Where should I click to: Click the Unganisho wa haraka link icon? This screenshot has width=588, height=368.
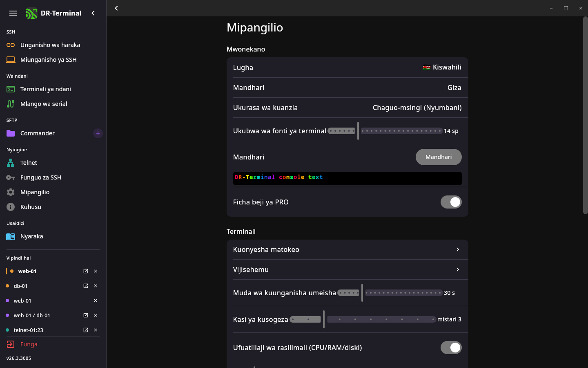pyautogui.click(x=11, y=45)
